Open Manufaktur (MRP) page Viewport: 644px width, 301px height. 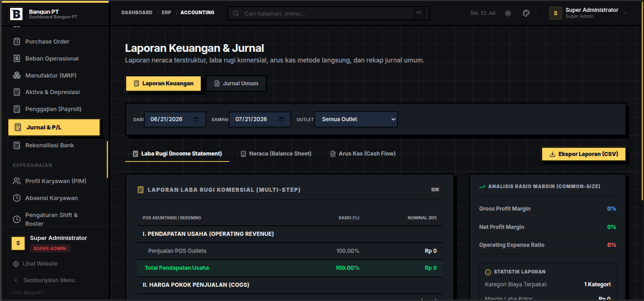[54, 75]
